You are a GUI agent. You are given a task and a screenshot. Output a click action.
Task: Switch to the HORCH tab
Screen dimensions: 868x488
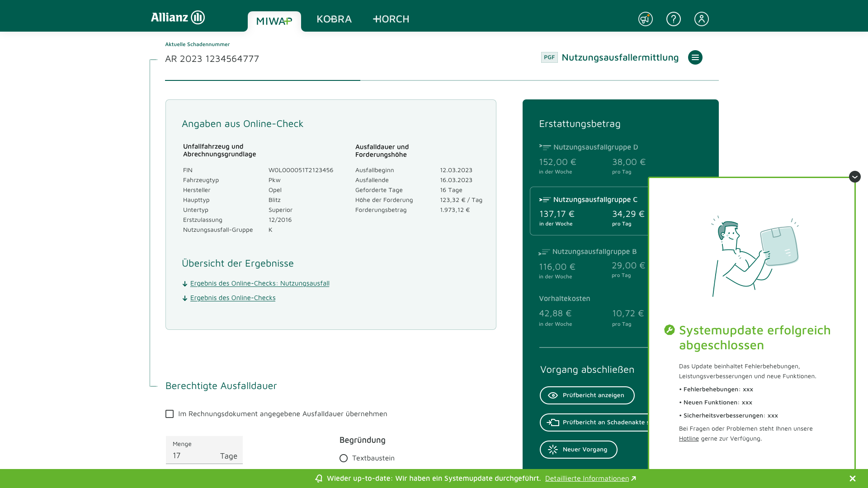(x=391, y=19)
